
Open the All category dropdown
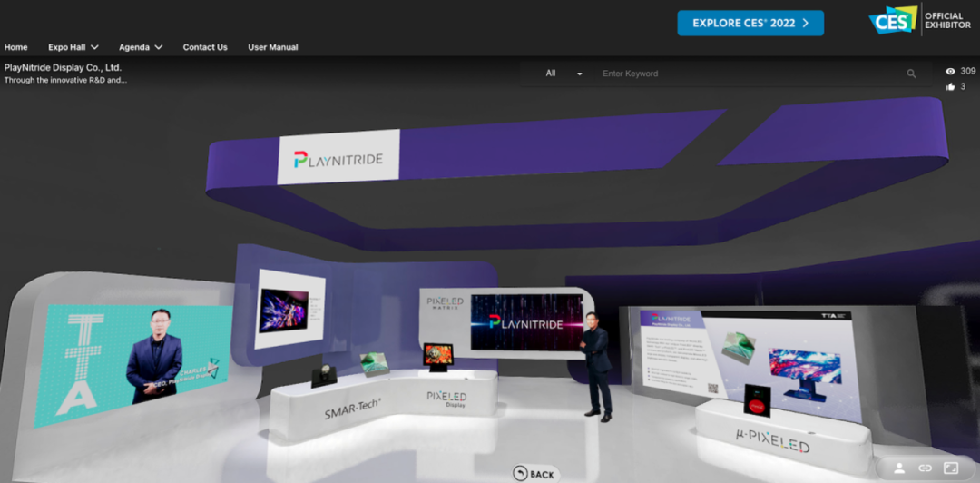563,74
